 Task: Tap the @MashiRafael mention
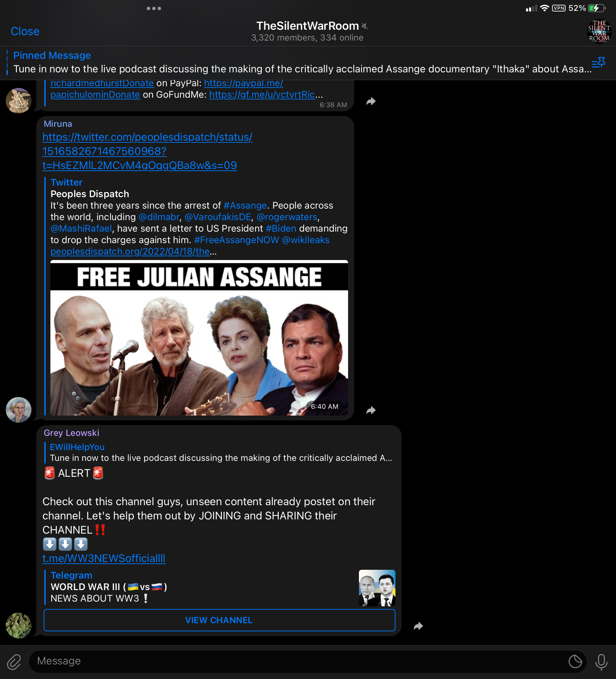coord(81,229)
